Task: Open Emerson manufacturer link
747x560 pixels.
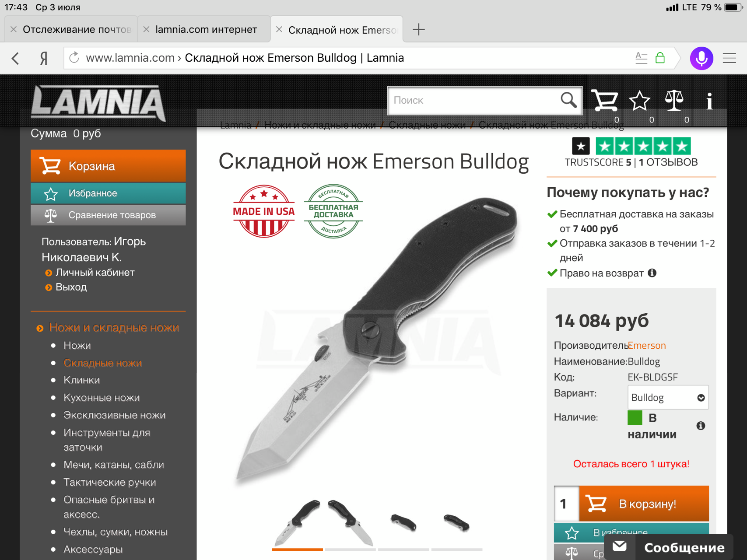Action: [647, 345]
